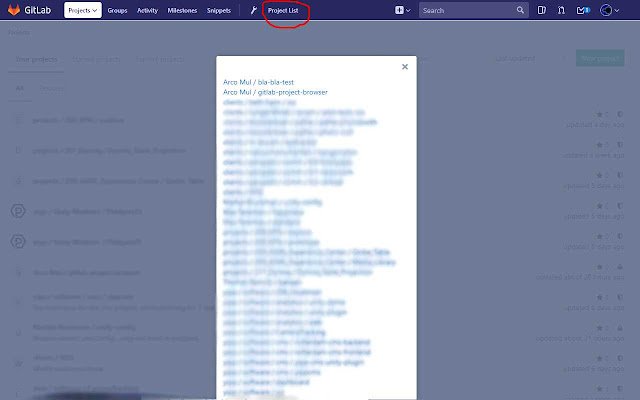Open the Milestones page
640x400 pixels.
[x=182, y=10]
